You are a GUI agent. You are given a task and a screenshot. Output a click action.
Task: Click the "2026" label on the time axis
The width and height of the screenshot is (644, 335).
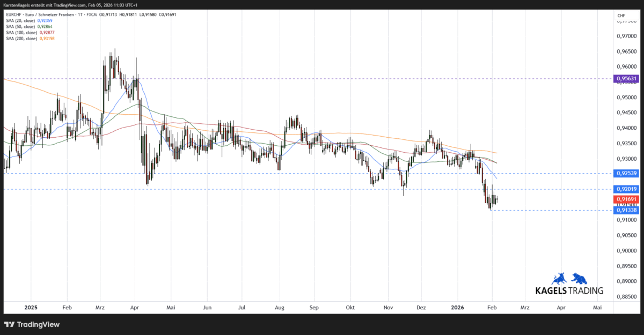pyautogui.click(x=458, y=307)
